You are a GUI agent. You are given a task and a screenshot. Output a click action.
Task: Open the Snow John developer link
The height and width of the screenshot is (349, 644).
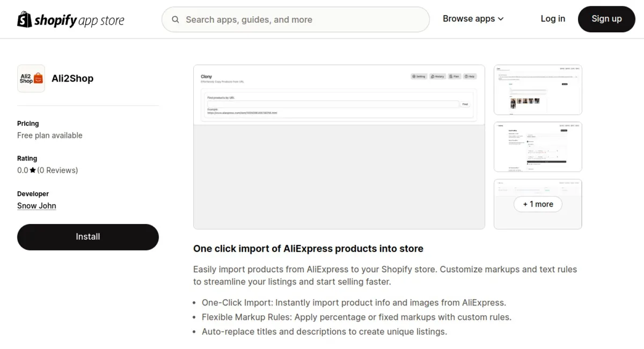36,206
